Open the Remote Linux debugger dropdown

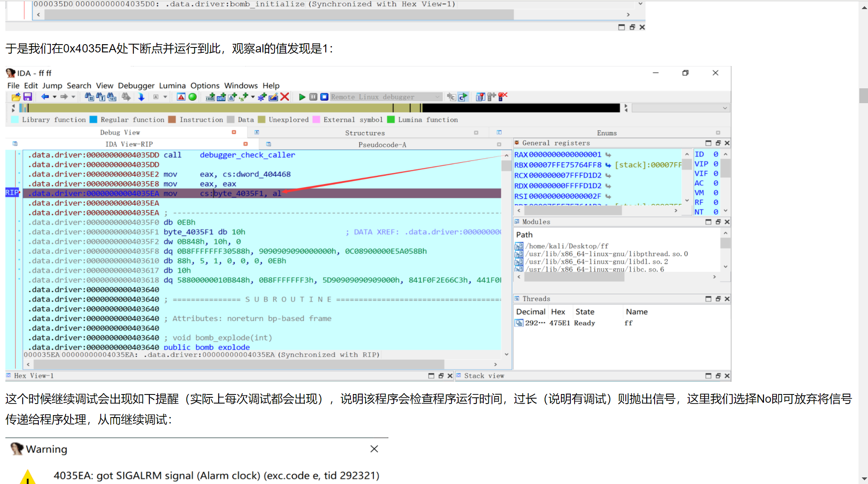(x=438, y=97)
